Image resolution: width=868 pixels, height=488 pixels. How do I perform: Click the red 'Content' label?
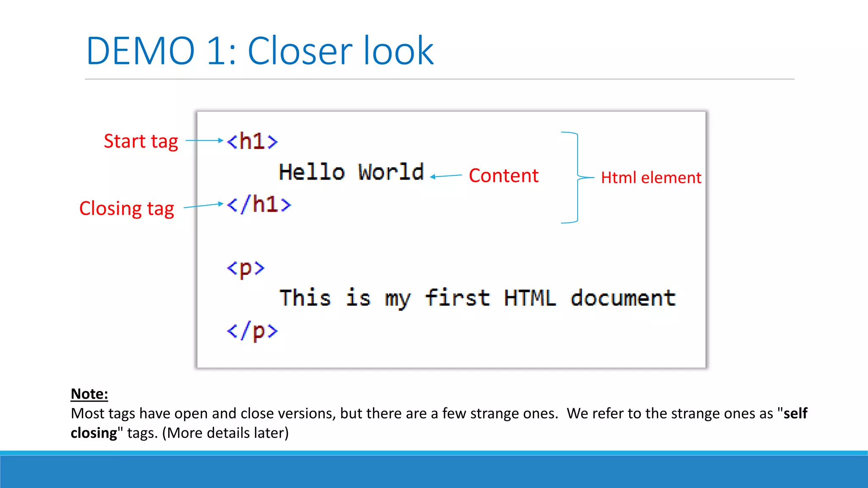(x=504, y=175)
